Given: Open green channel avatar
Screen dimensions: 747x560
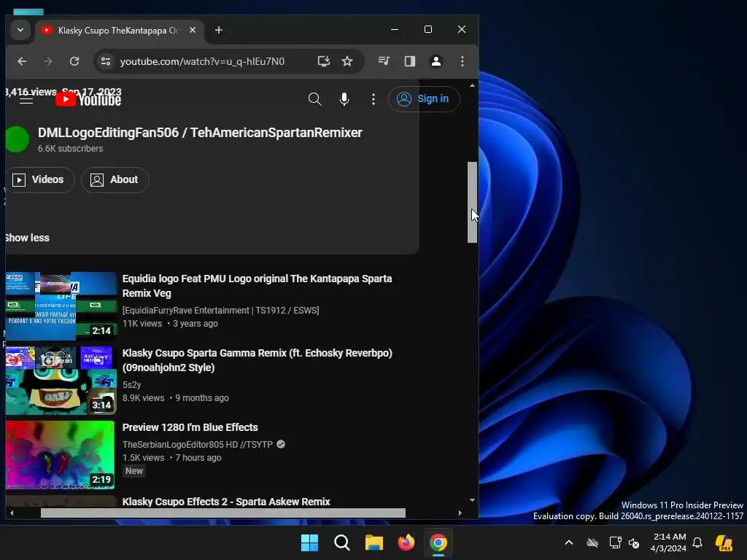Looking at the screenshot, I should coord(18,139).
